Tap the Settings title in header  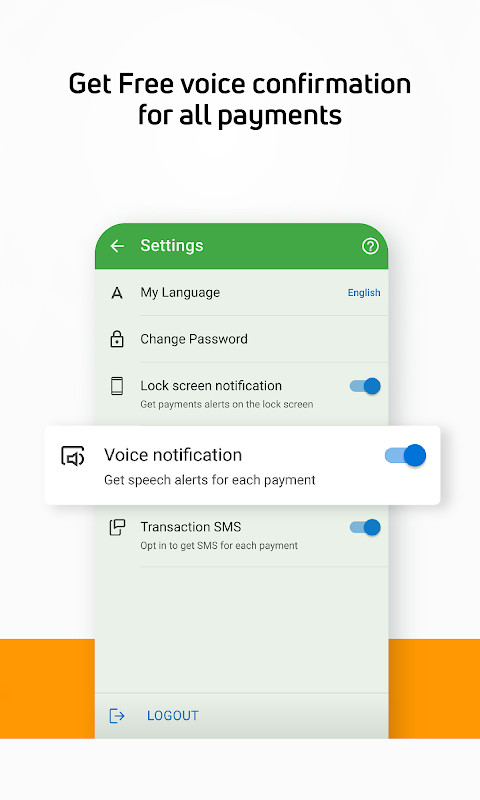pyautogui.click(x=172, y=246)
